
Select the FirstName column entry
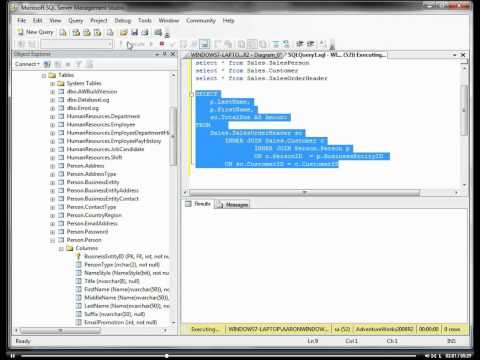pos(127,289)
